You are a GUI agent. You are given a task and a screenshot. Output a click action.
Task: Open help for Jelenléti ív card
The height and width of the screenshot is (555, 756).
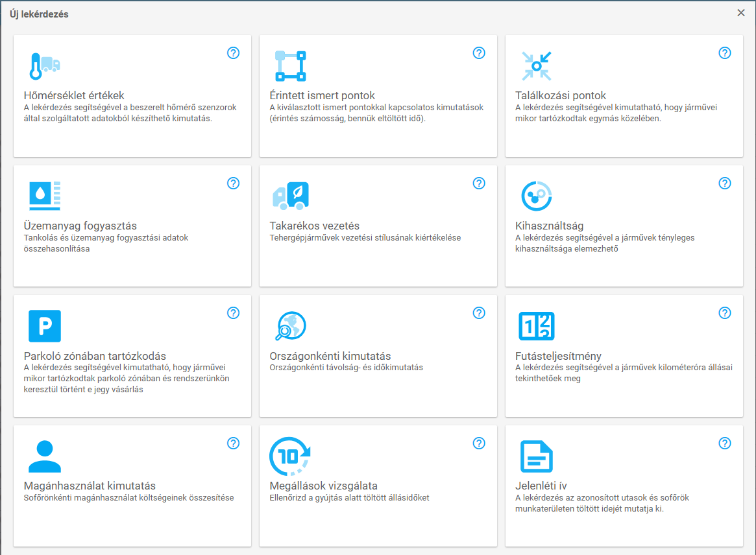pos(725,443)
